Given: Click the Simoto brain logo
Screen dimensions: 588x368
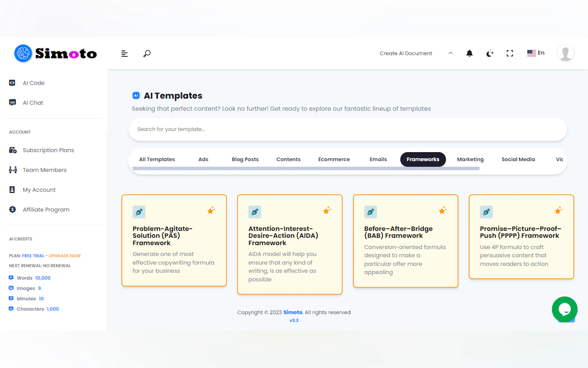Looking at the screenshot, I should 23,53.
